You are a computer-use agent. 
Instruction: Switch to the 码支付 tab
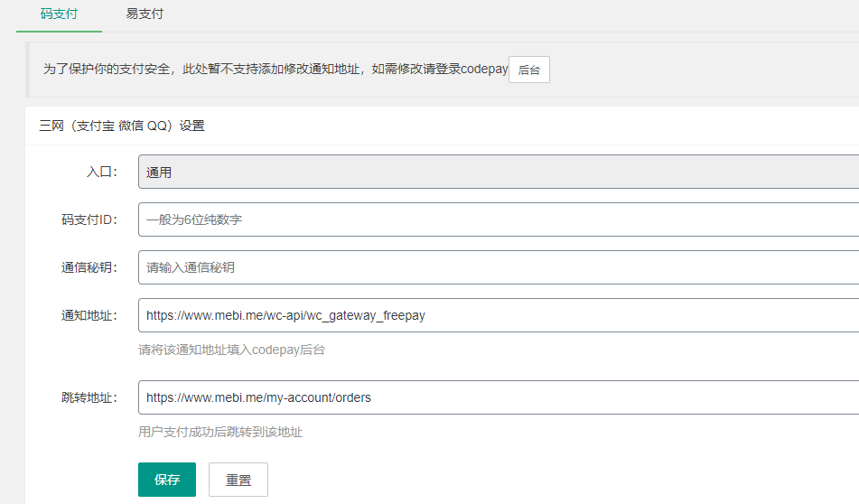(x=59, y=14)
